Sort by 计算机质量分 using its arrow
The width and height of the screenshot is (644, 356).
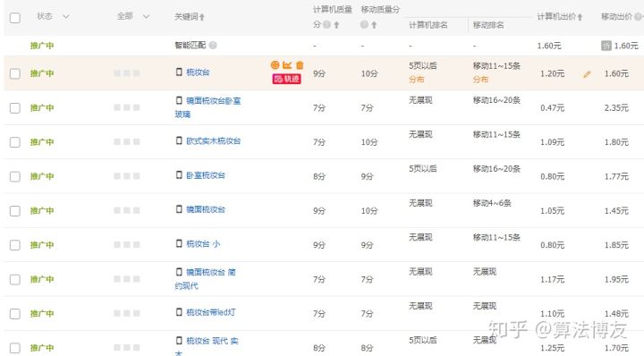[336, 25]
